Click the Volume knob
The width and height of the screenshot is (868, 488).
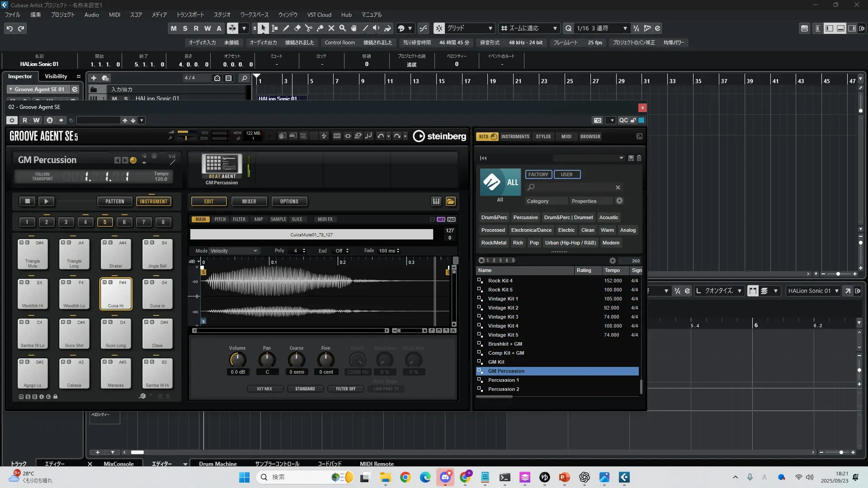[237, 360]
